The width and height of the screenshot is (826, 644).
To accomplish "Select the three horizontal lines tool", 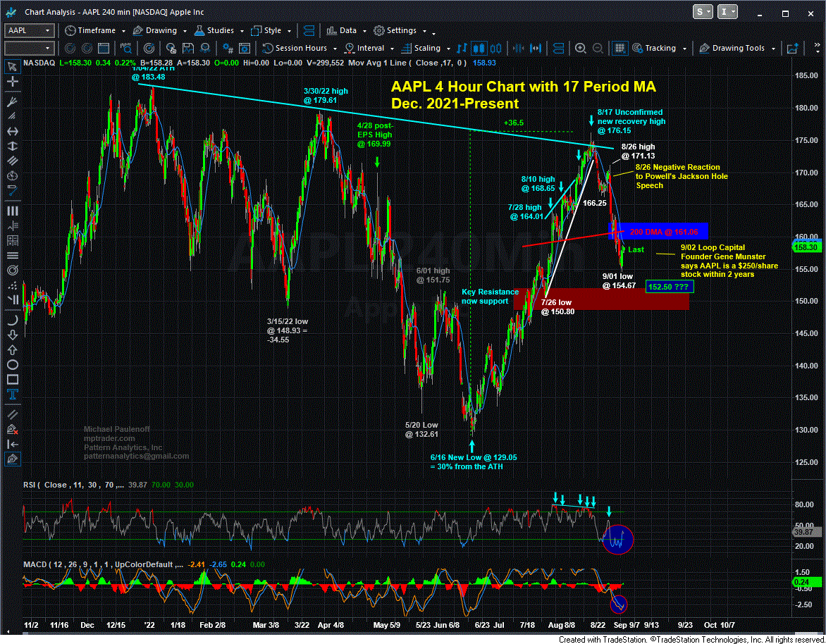I will [11, 255].
